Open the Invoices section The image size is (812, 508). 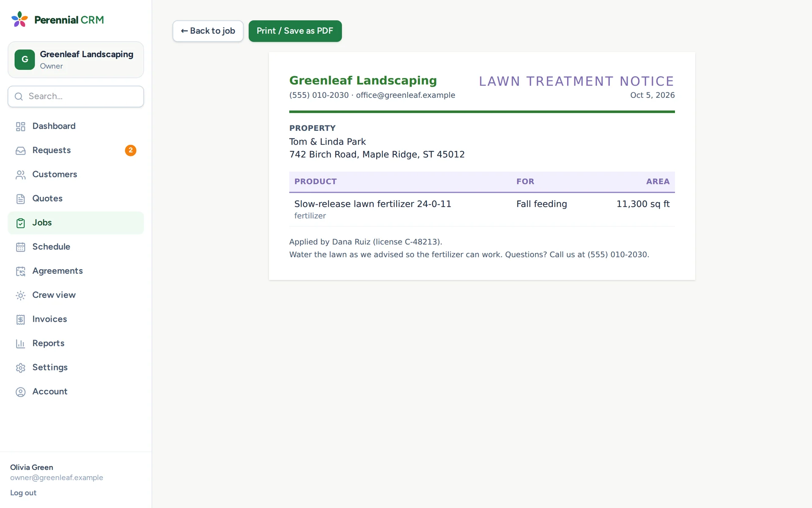[x=76, y=319]
